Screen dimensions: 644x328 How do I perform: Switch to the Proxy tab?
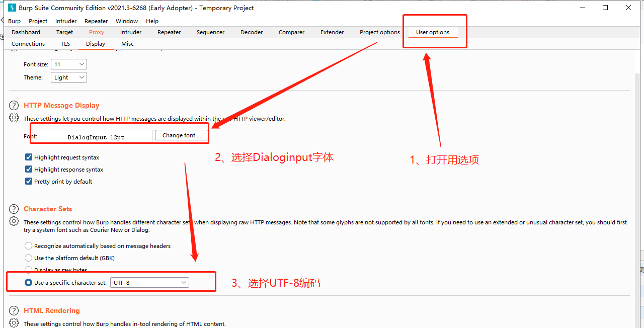click(x=97, y=32)
